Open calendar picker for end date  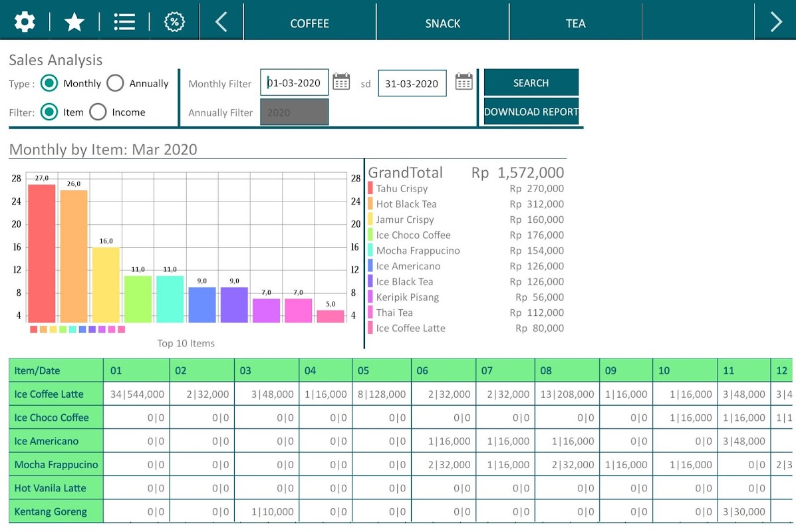pyautogui.click(x=464, y=82)
